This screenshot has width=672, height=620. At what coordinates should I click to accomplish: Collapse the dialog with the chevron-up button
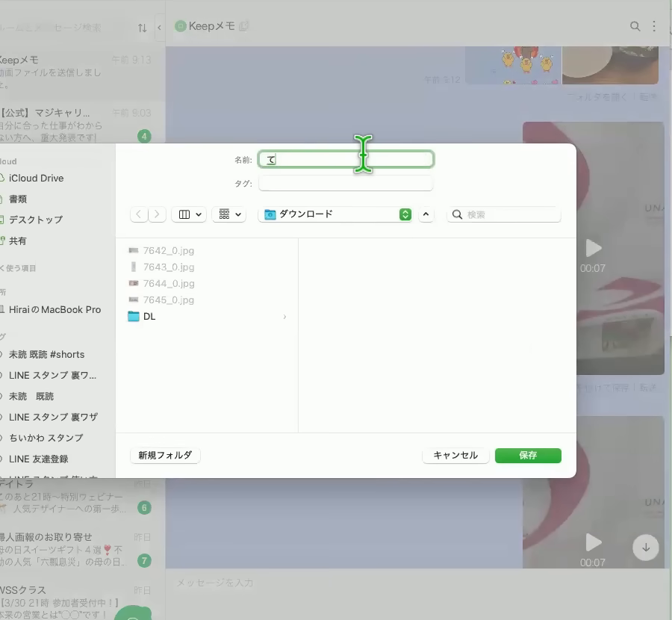426,214
